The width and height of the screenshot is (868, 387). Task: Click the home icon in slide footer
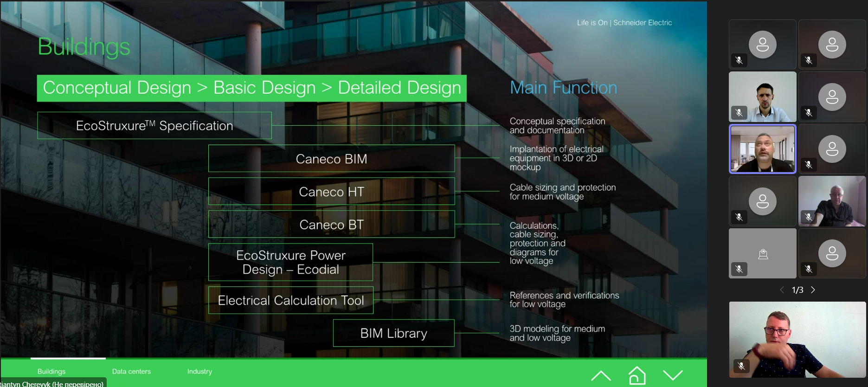[x=637, y=375]
